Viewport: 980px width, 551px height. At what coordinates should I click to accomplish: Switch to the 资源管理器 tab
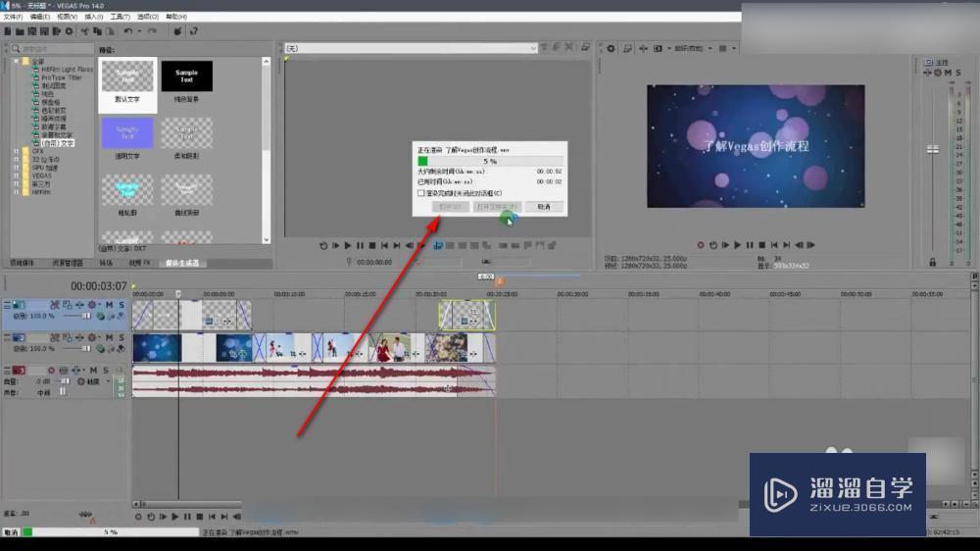coord(67,264)
